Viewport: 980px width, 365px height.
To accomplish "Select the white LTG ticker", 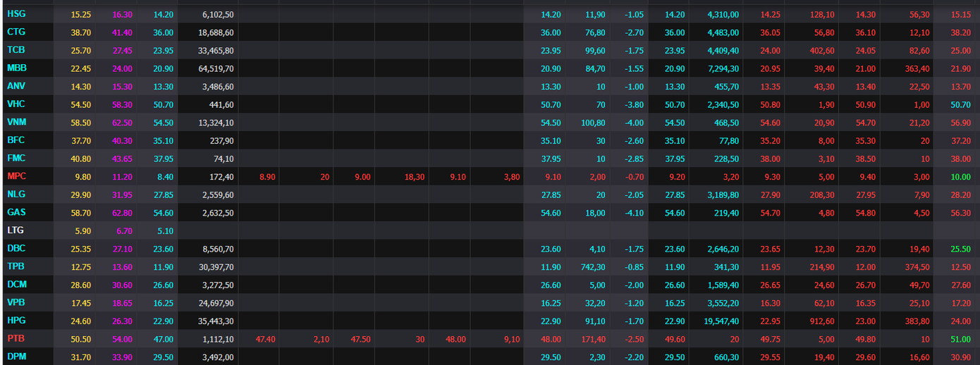I will (x=16, y=230).
